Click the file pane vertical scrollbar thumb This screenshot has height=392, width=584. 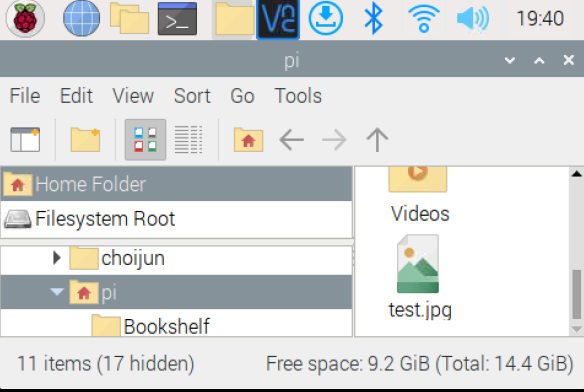[x=576, y=294]
